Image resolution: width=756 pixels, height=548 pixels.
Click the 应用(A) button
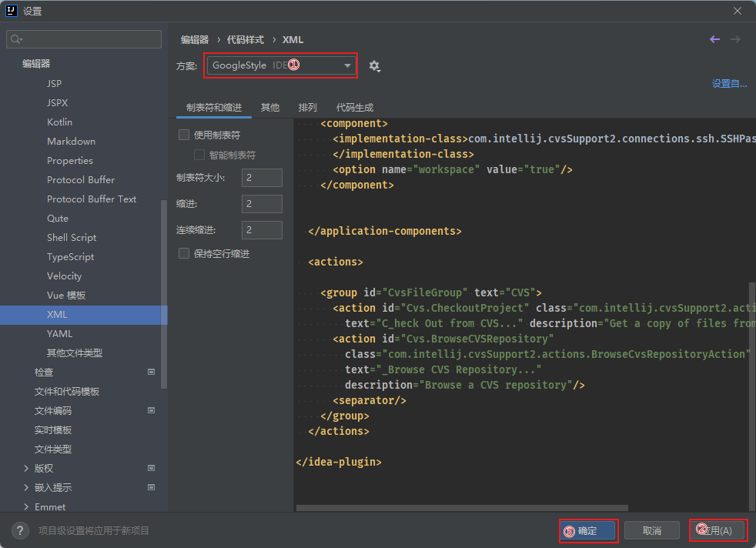[716, 530]
